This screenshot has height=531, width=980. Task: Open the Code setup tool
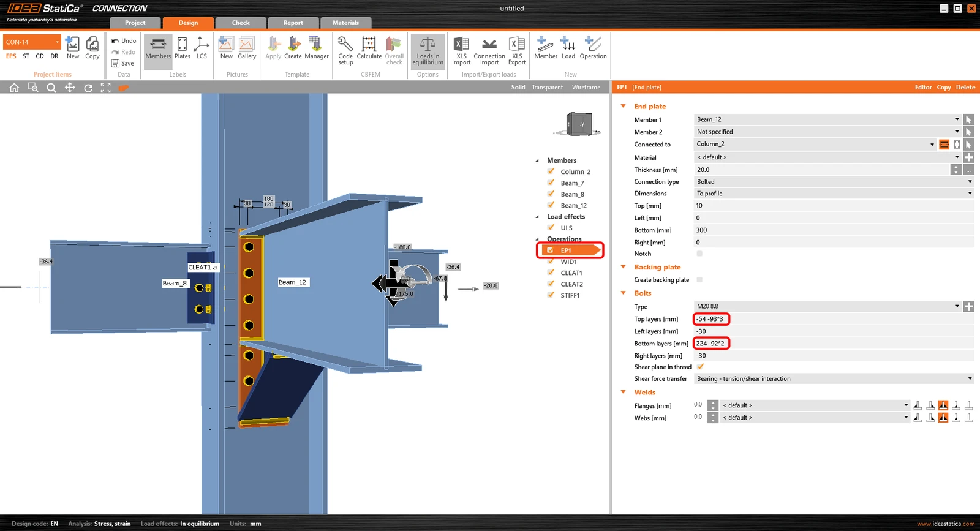(x=345, y=50)
